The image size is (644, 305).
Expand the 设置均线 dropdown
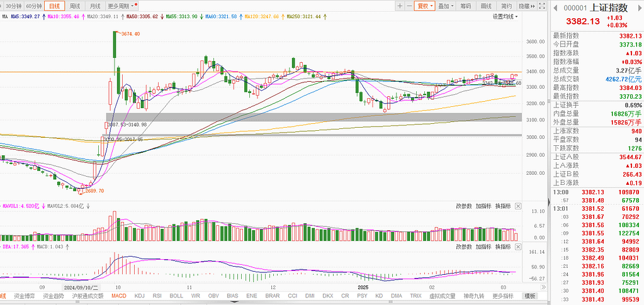pyautogui.click(x=505, y=16)
